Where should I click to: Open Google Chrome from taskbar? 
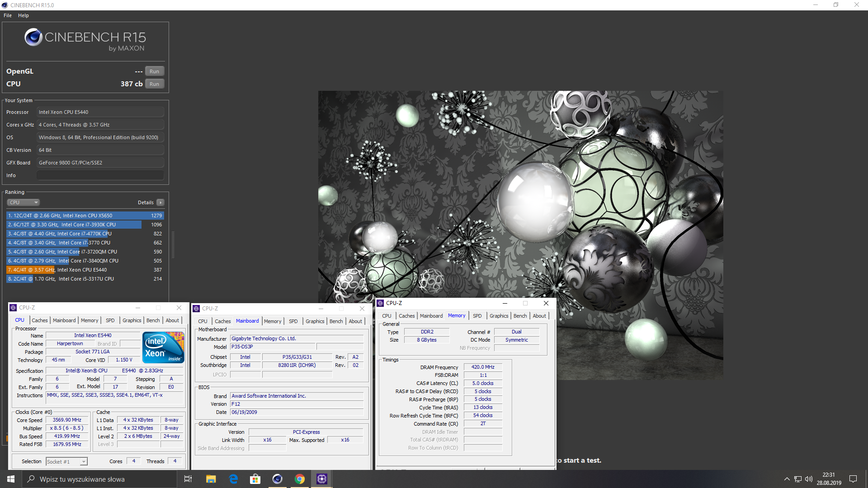[x=300, y=479]
